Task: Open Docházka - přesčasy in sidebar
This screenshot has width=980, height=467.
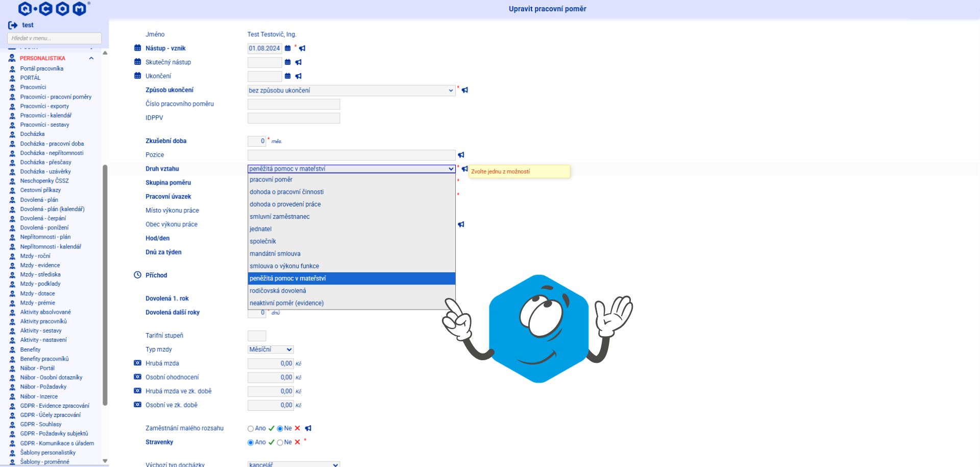Action: point(46,162)
